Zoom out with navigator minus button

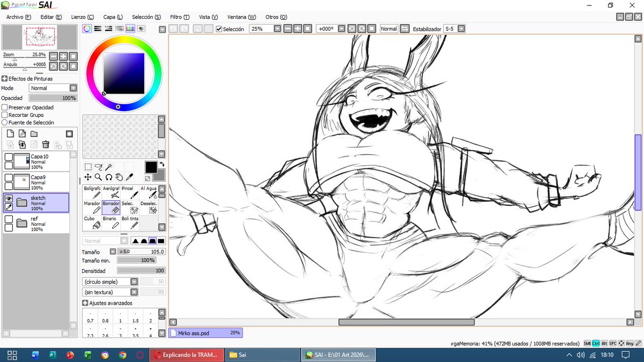(54, 56)
